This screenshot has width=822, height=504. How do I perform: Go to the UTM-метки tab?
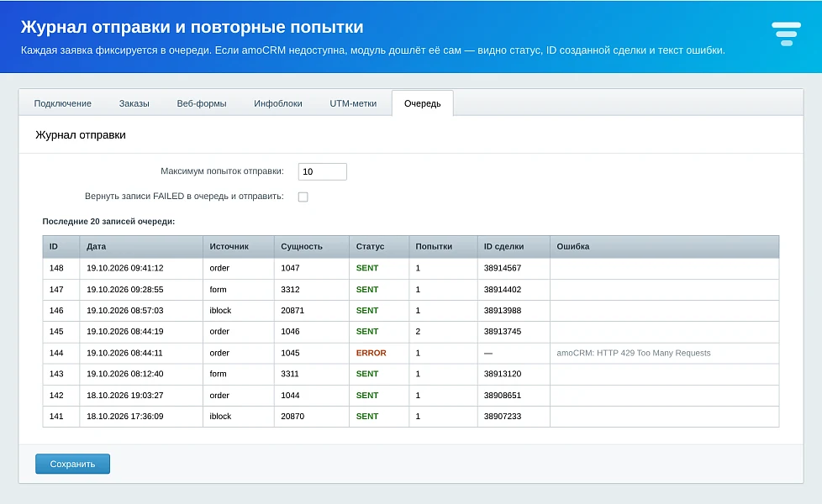pos(353,103)
